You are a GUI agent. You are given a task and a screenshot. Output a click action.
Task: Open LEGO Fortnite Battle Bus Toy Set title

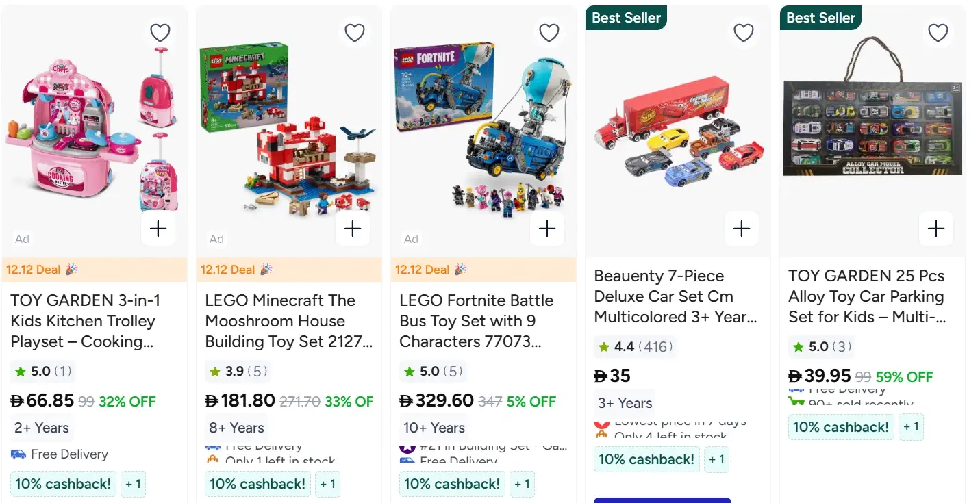pyautogui.click(x=477, y=321)
